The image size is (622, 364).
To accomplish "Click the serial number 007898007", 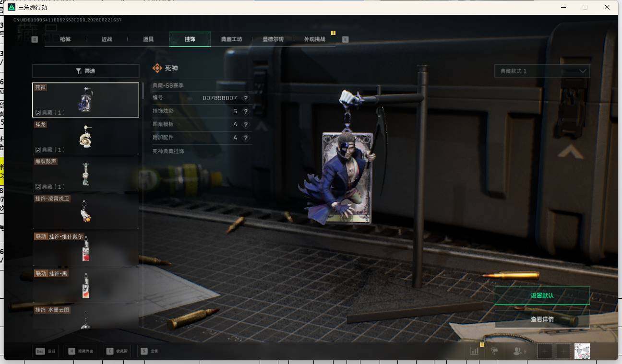I will (220, 98).
